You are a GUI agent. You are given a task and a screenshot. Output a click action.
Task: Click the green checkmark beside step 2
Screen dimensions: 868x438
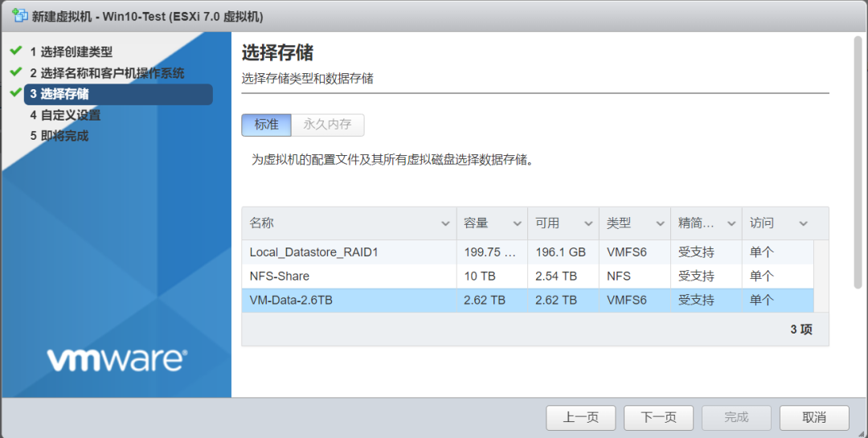(16, 72)
